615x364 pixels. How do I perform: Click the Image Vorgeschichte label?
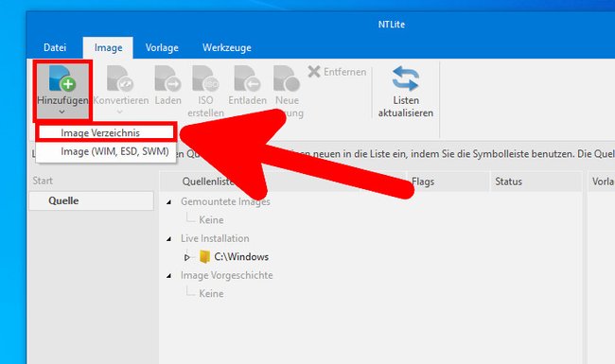pyautogui.click(x=227, y=275)
